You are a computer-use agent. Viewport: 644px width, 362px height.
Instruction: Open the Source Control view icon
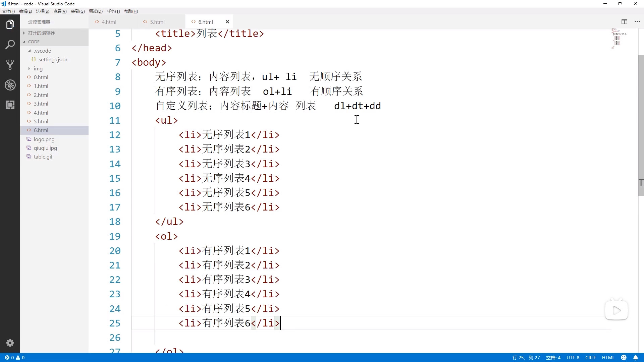click(10, 65)
